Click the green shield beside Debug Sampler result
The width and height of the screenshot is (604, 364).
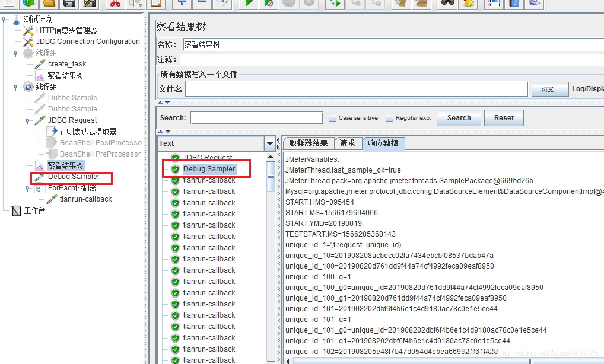point(175,169)
